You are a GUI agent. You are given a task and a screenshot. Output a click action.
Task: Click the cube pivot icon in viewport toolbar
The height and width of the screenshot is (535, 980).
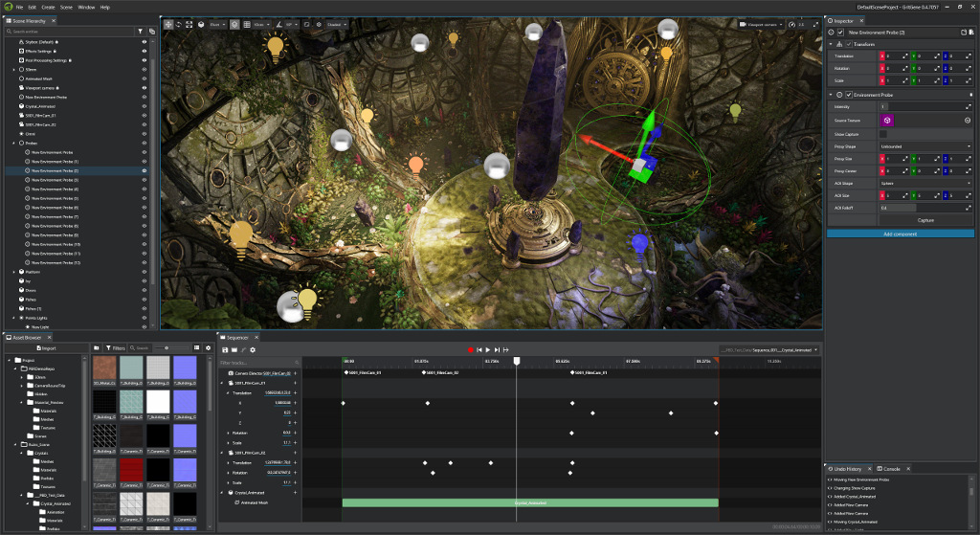(x=201, y=24)
